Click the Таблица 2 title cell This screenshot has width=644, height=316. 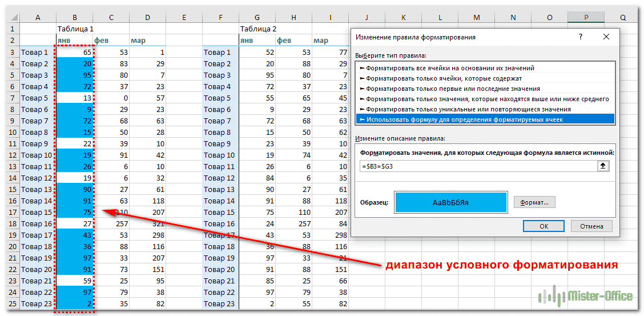pos(259,29)
